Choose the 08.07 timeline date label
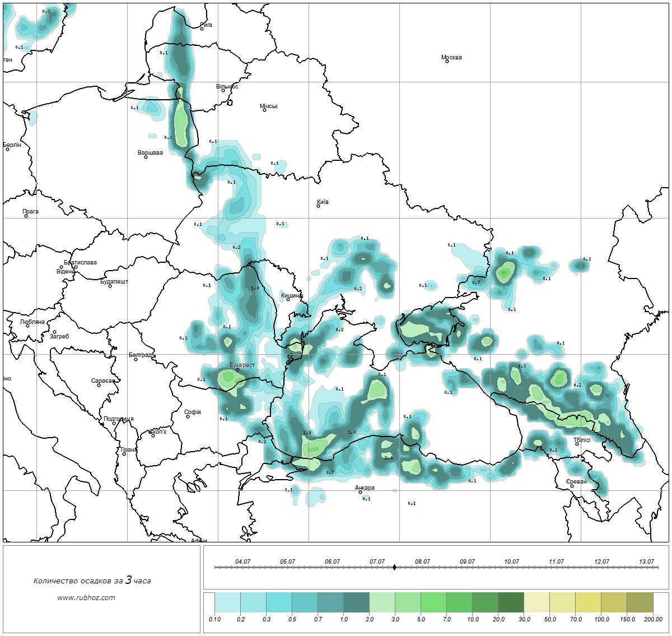The width and height of the screenshot is (672, 636). [422, 561]
